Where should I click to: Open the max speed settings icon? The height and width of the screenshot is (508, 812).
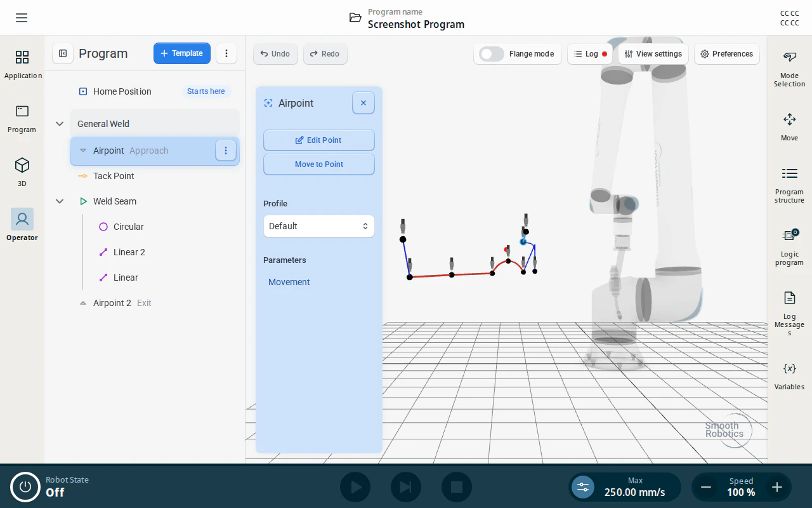click(x=583, y=487)
